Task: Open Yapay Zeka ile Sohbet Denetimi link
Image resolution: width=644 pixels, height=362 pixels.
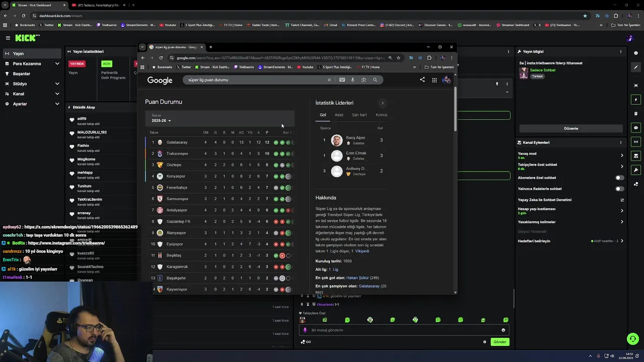Action: click(x=571, y=200)
